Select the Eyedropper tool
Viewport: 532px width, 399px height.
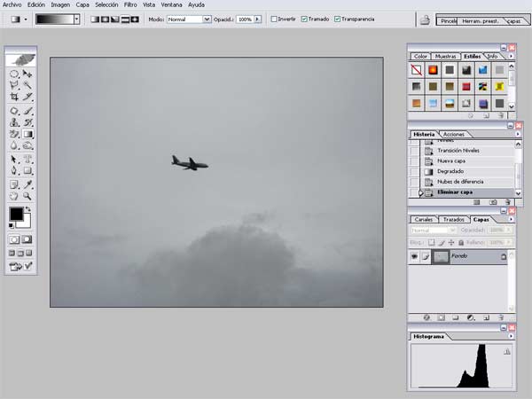pyautogui.click(x=27, y=184)
